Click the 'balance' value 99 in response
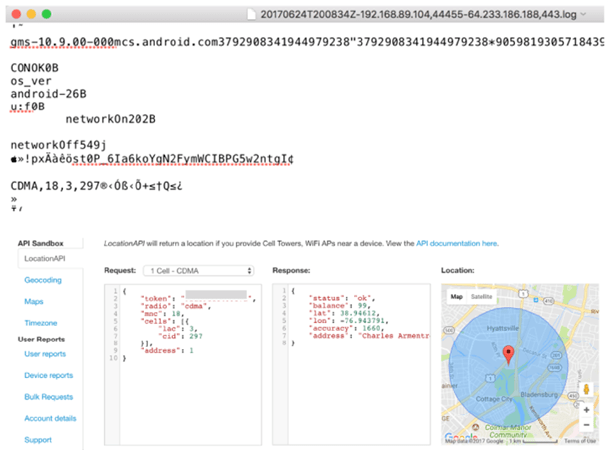The image size is (609, 450). 362,306
